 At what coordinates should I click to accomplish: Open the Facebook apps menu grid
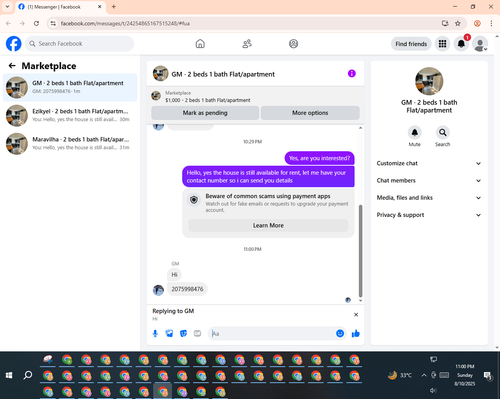pyautogui.click(x=442, y=44)
